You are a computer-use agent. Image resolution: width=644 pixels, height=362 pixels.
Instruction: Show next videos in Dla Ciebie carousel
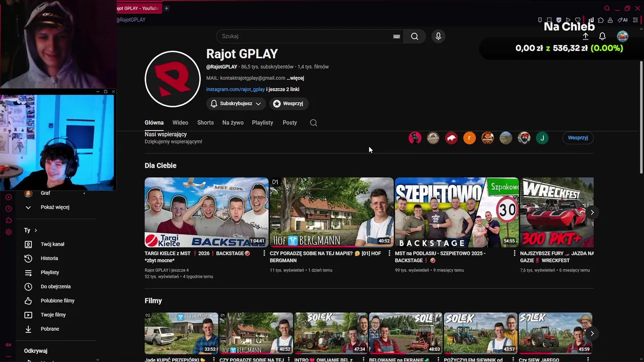[592, 212]
